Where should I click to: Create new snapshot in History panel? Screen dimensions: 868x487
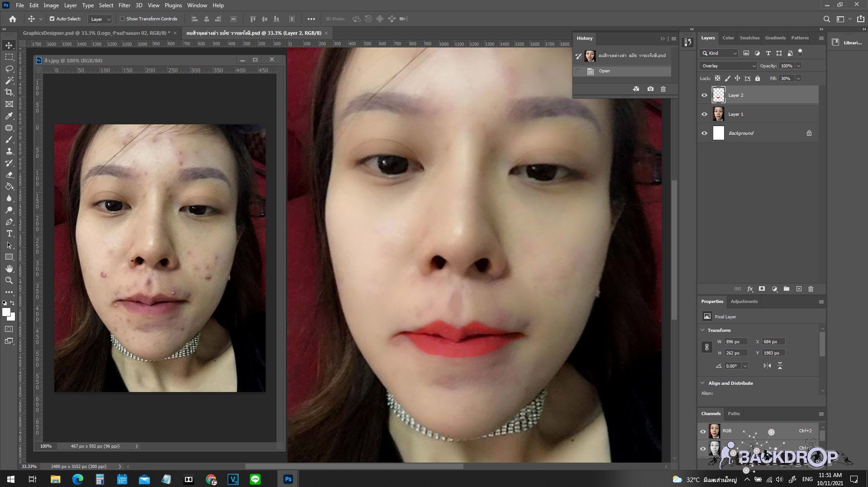click(x=650, y=89)
